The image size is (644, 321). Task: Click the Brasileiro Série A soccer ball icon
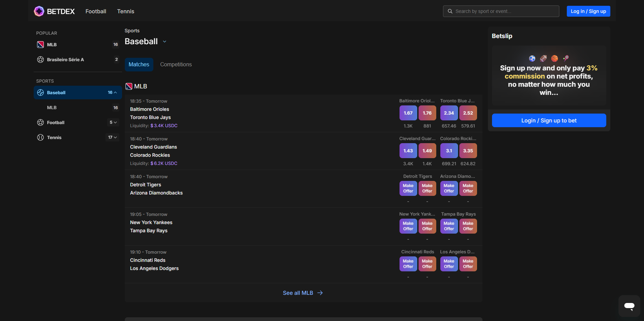click(40, 60)
